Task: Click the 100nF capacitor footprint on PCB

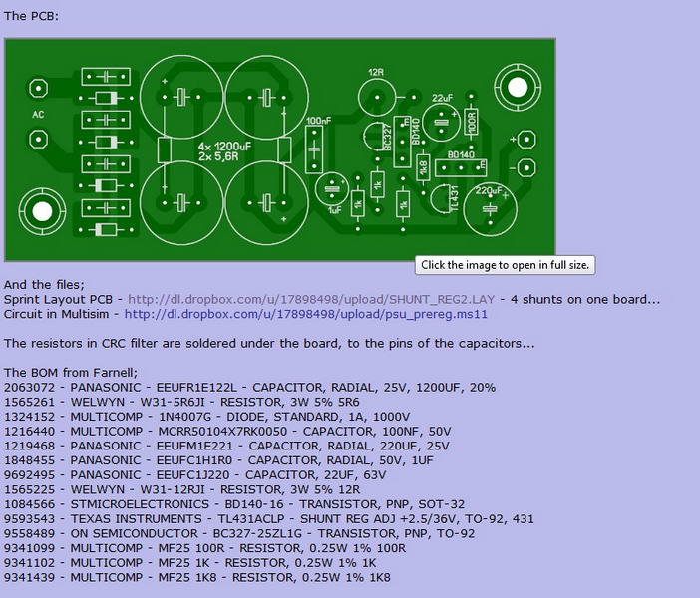Action: 316,149
